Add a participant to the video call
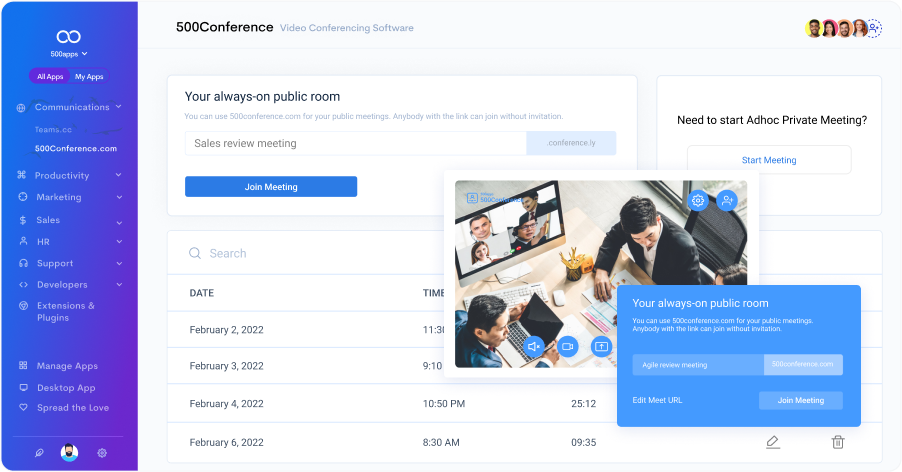902x472 pixels. [x=727, y=201]
